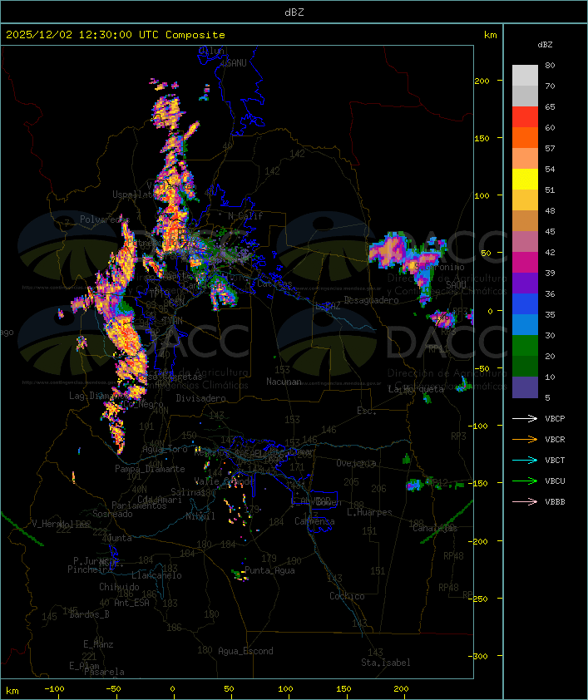This screenshot has width=588, height=700.
Task: Pick the slate 5-10 dBZ swatch
Action: (x=525, y=387)
